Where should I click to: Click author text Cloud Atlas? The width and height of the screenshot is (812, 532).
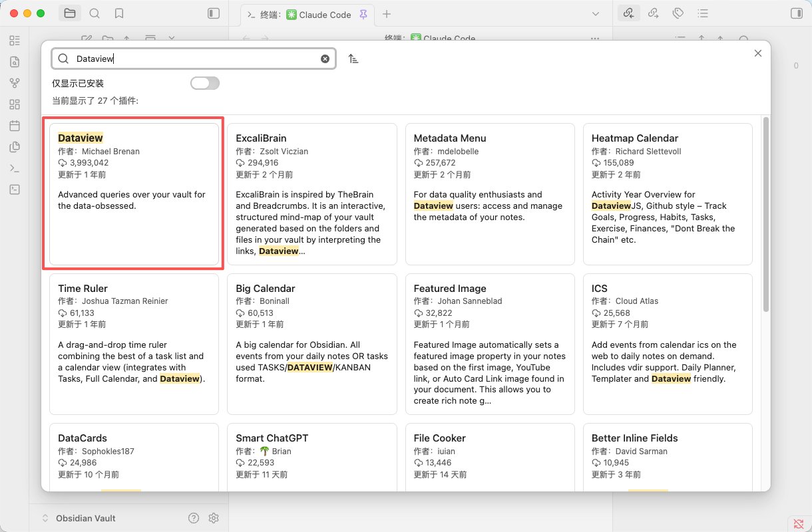click(x=636, y=301)
